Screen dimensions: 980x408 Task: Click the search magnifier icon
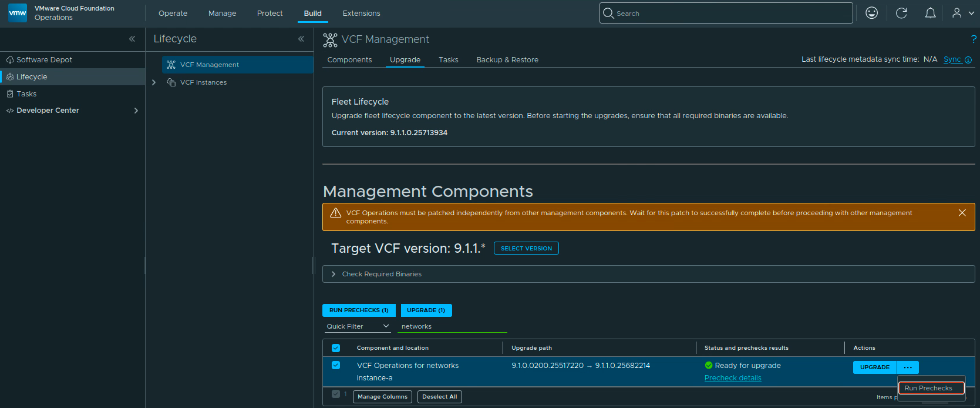[608, 13]
